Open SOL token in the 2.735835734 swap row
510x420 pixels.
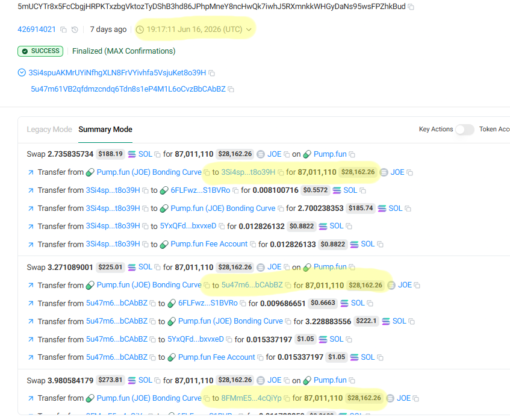(145, 154)
